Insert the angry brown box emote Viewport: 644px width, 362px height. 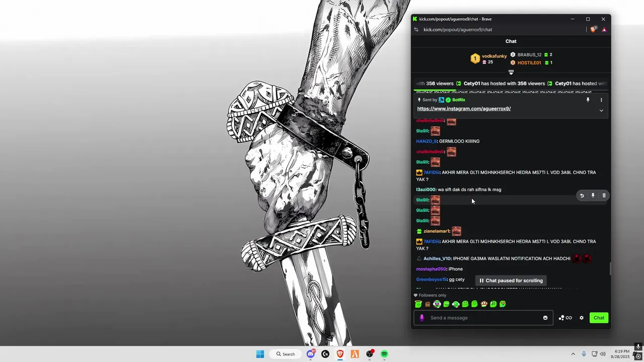[428, 304]
